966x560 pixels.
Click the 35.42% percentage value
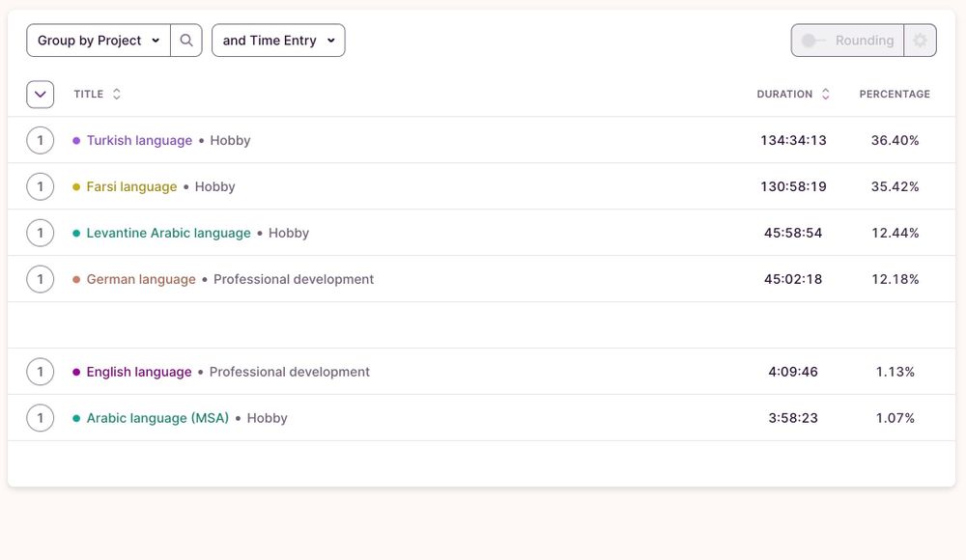pyautogui.click(x=895, y=186)
